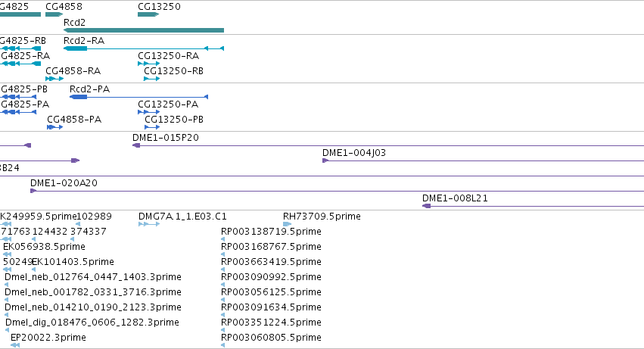Select the EP20022.3prime EST label
The image size is (644, 349).
tap(48, 338)
